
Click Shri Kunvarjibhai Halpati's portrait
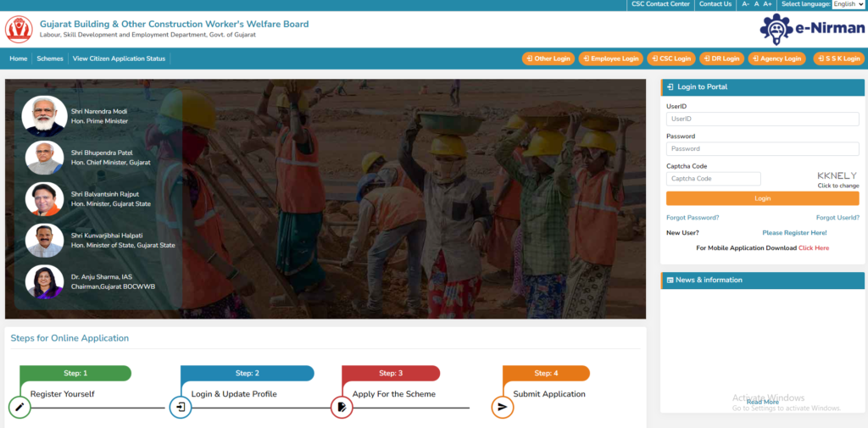(x=44, y=241)
